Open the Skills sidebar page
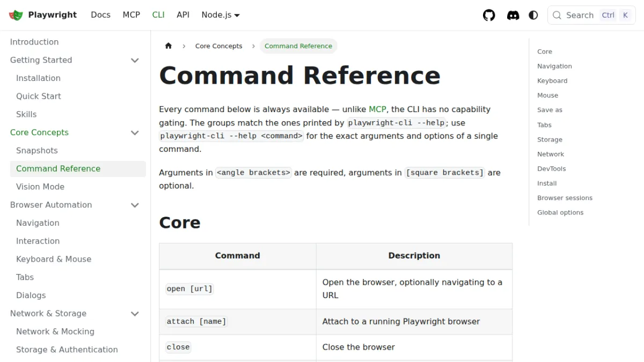 pos(26,114)
